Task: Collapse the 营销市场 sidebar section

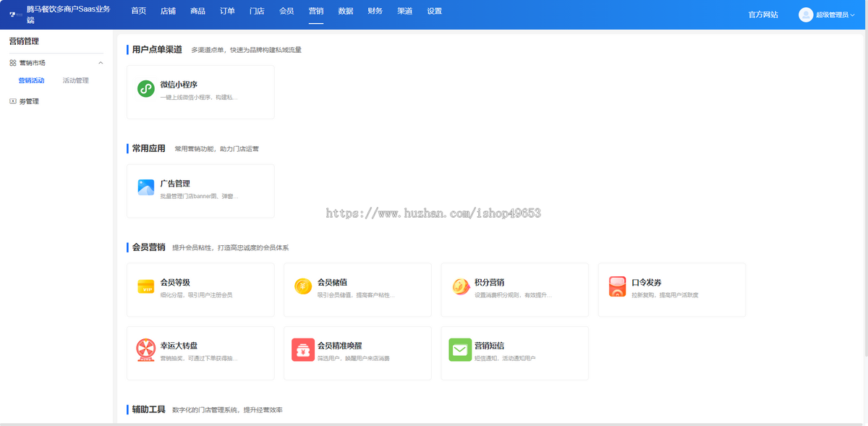Action: click(100, 62)
